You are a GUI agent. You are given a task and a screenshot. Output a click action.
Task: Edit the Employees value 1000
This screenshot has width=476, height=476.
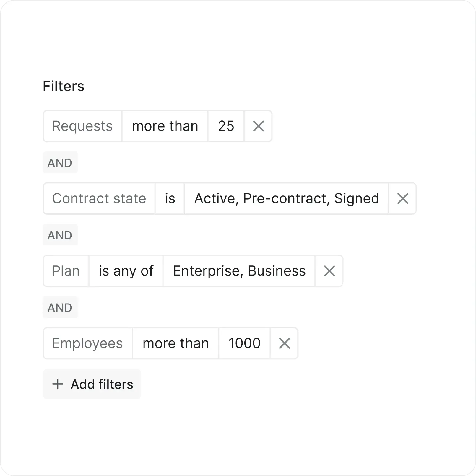tap(244, 343)
